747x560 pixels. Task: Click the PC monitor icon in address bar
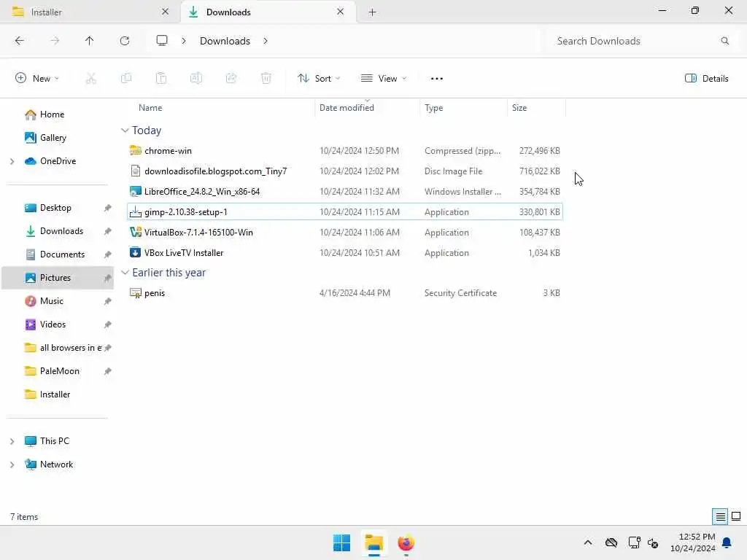(x=162, y=41)
